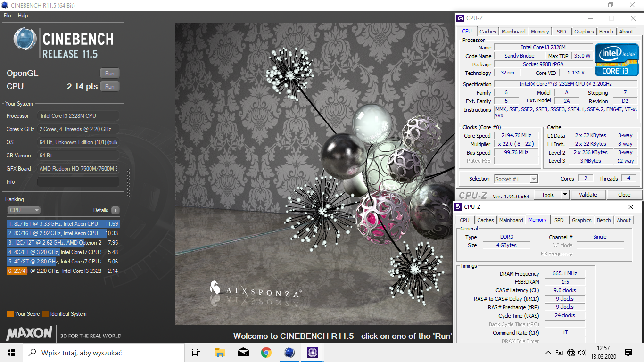Click the Windows search box on the taskbar
This screenshot has width=644, height=362.
pyautogui.click(x=104, y=352)
